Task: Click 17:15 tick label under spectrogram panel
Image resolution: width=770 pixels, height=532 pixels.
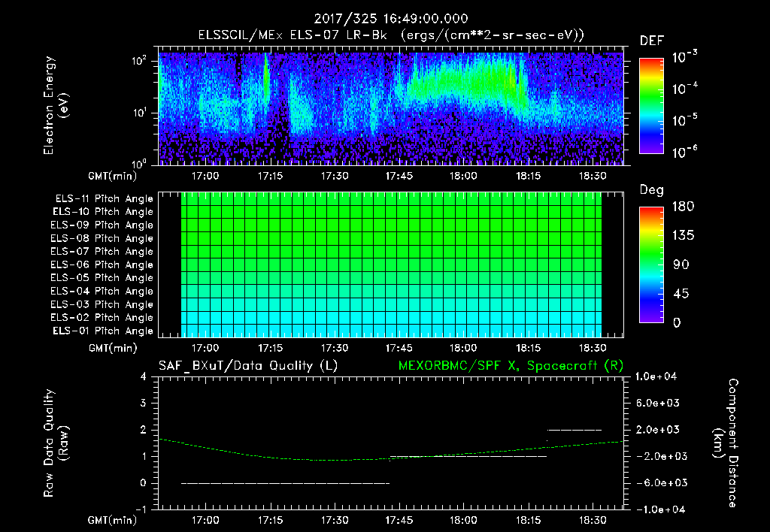Action: tap(270, 176)
